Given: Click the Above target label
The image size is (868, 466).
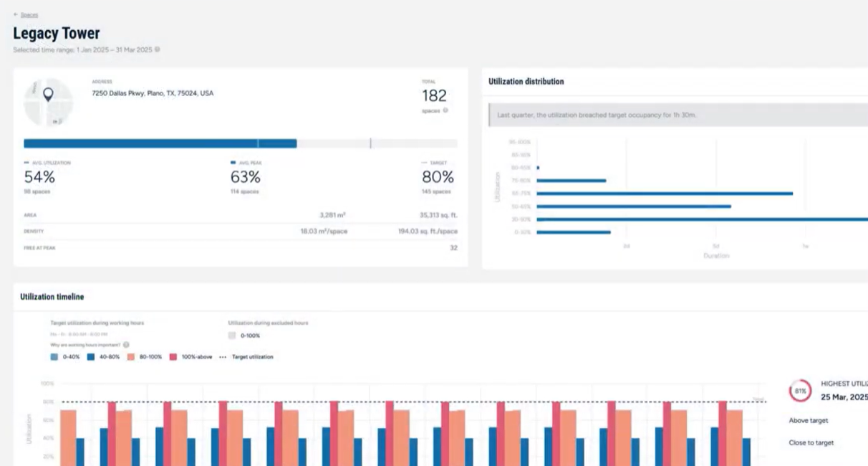Looking at the screenshot, I should 808,421.
